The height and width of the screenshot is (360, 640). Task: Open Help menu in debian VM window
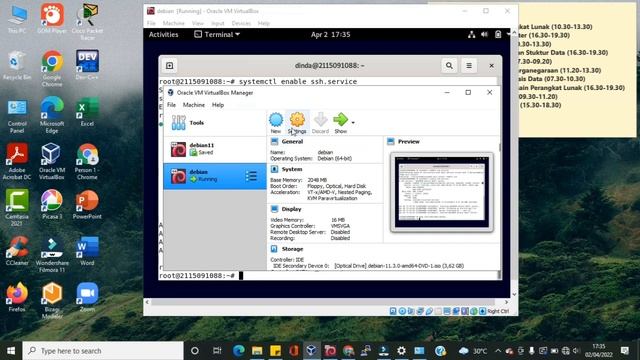coord(264,23)
